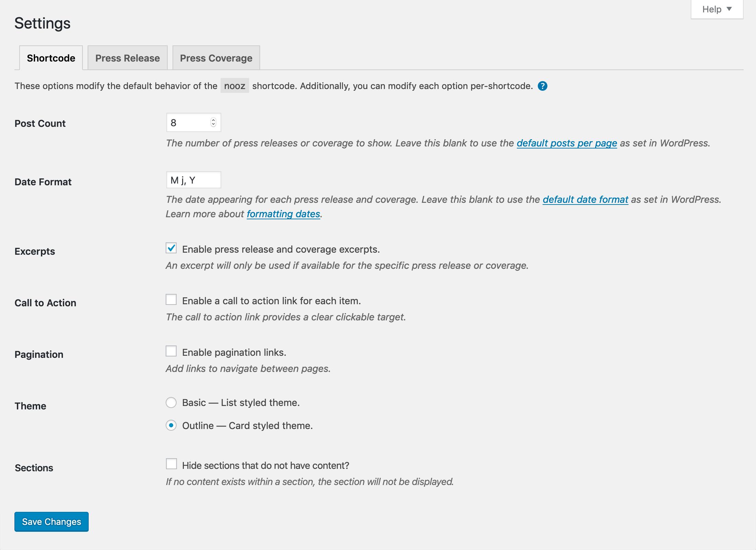Open the default posts per page link
The image size is (756, 550).
pos(567,143)
